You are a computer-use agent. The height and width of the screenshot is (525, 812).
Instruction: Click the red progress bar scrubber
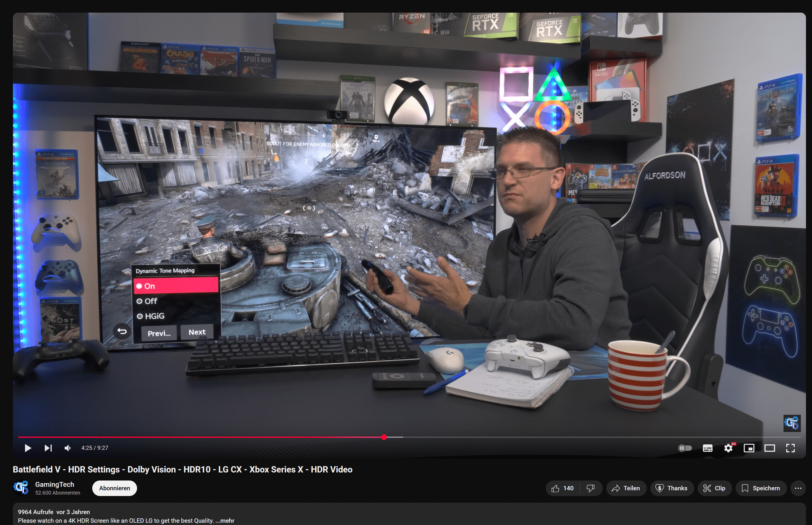tap(384, 437)
